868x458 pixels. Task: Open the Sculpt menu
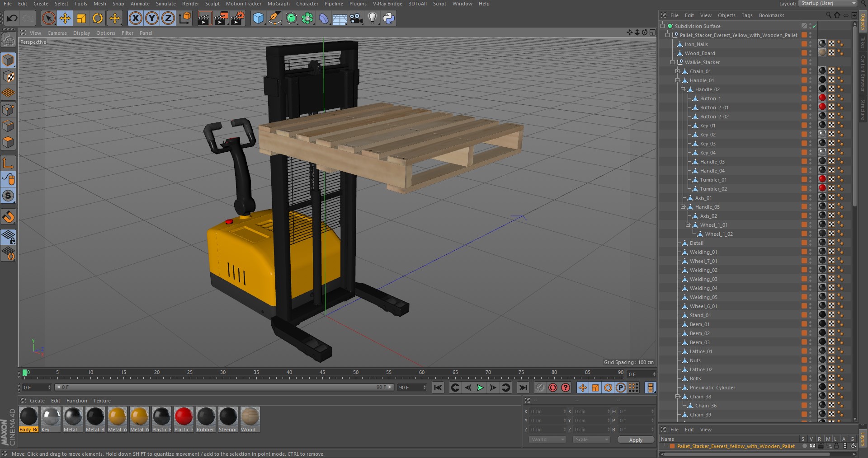pyautogui.click(x=212, y=4)
